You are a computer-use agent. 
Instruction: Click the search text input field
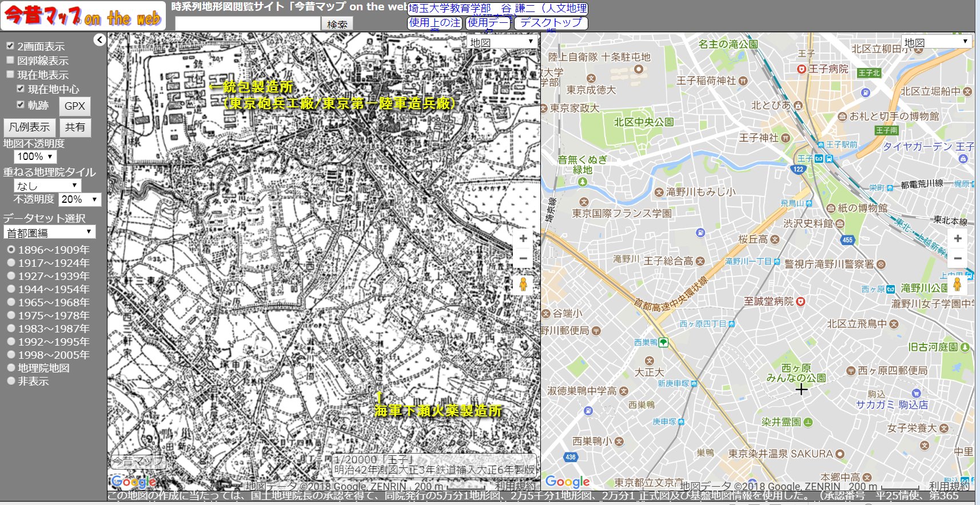[x=248, y=23]
